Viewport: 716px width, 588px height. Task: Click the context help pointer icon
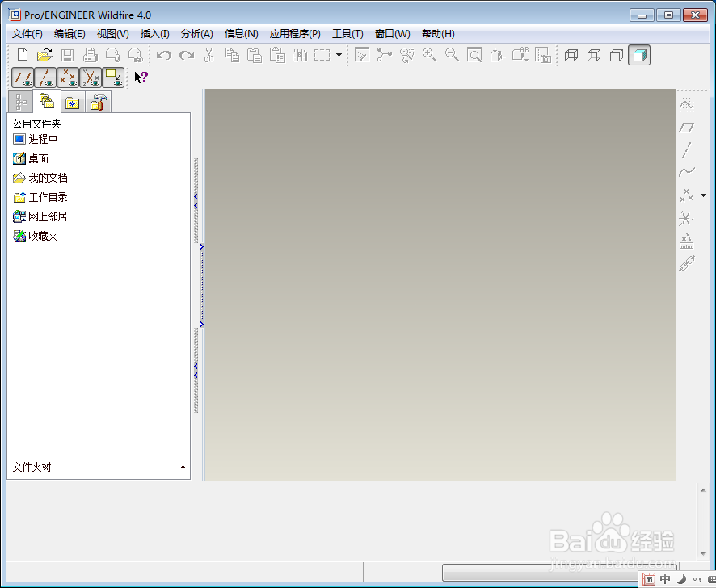click(x=141, y=78)
